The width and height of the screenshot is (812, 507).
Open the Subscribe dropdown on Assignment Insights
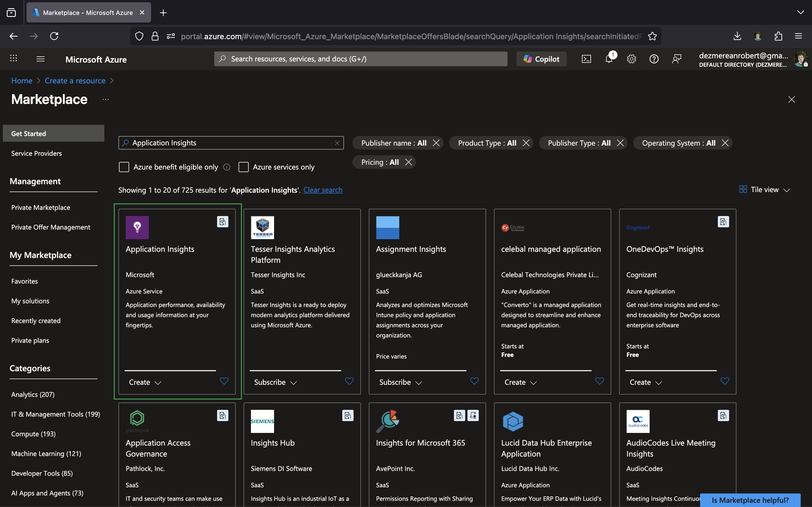(x=400, y=382)
